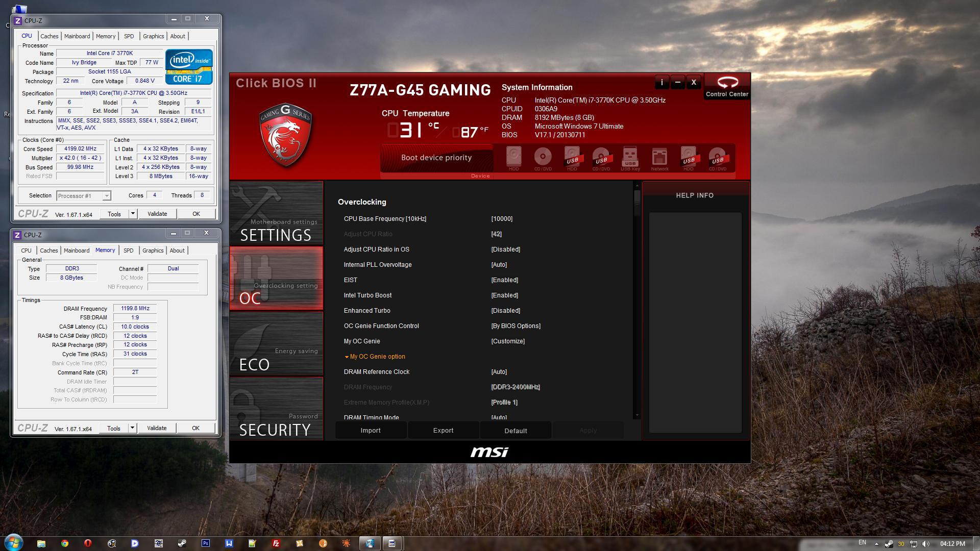This screenshot has width=980, height=551.
Task: Toggle Enhanced Turbo Disabled value
Action: coord(505,311)
